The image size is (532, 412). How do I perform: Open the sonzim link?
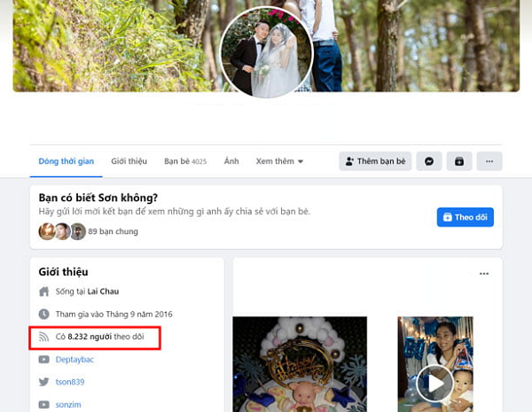68,405
